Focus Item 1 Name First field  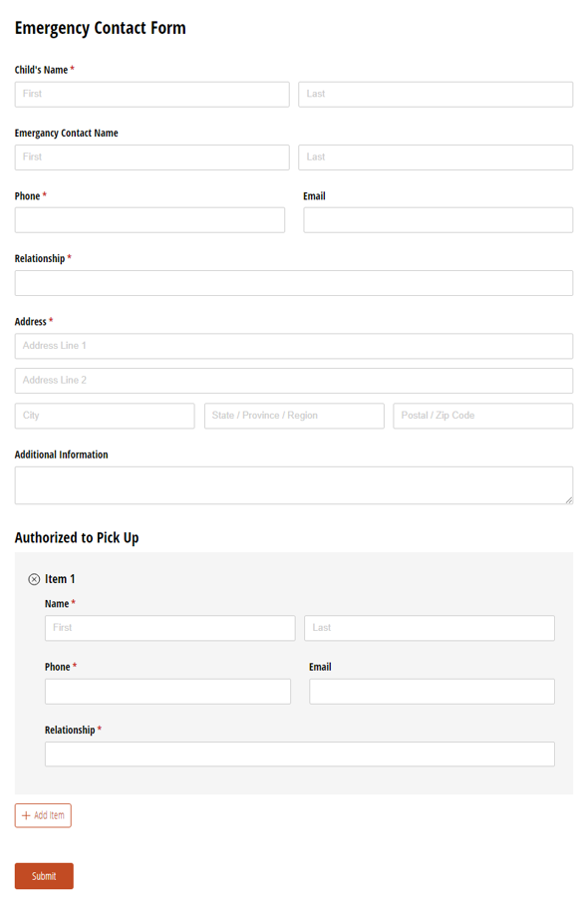coord(170,628)
